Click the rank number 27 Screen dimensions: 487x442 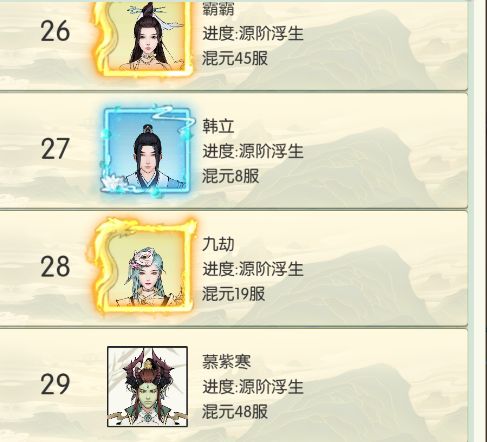(55, 149)
